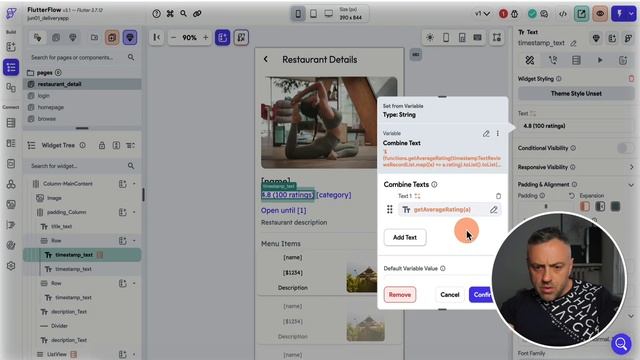This screenshot has width=640, height=360.
Task: Click the green open-in-new-window button
Action: click(581, 14)
